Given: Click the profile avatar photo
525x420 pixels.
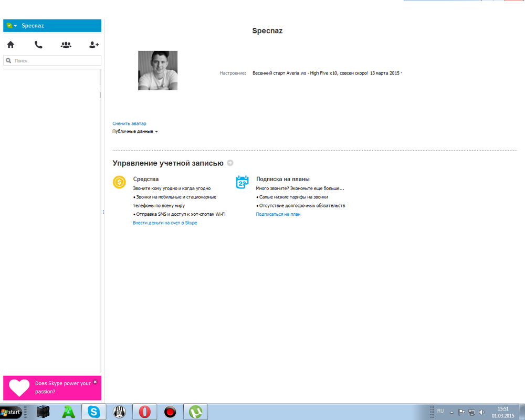Looking at the screenshot, I should [157, 70].
